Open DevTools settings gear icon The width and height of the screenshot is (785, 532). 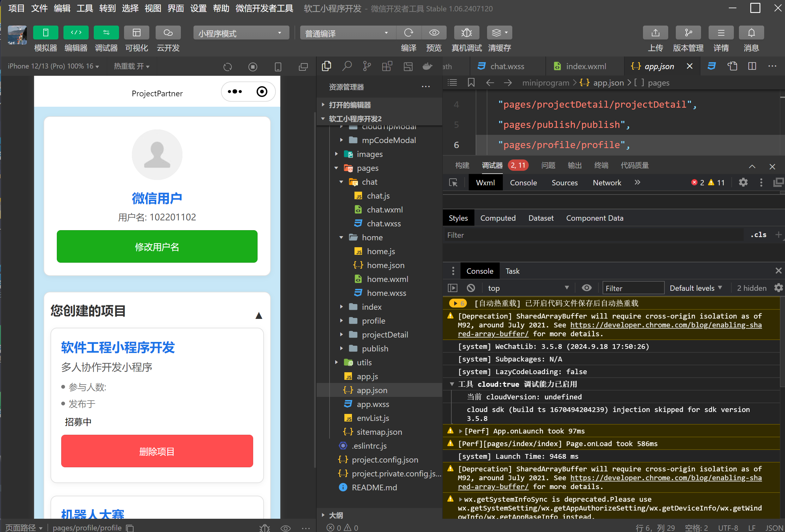tap(743, 183)
